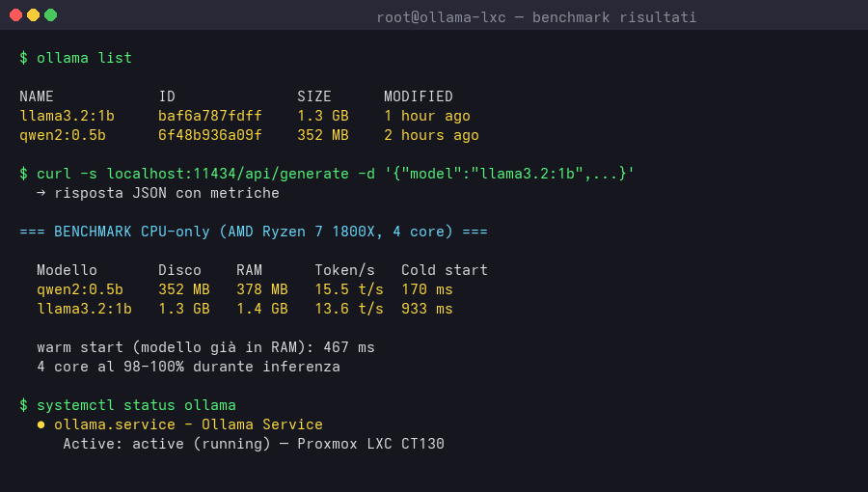The width and height of the screenshot is (868, 492).
Task: Click the 'Disco' benchmark column header
Action: 180,270
